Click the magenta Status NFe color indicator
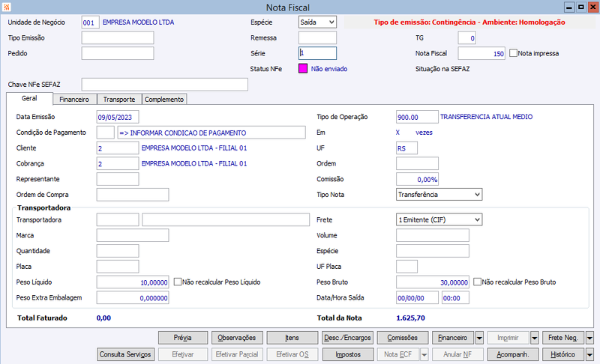This screenshot has width=600, height=364. click(303, 69)
